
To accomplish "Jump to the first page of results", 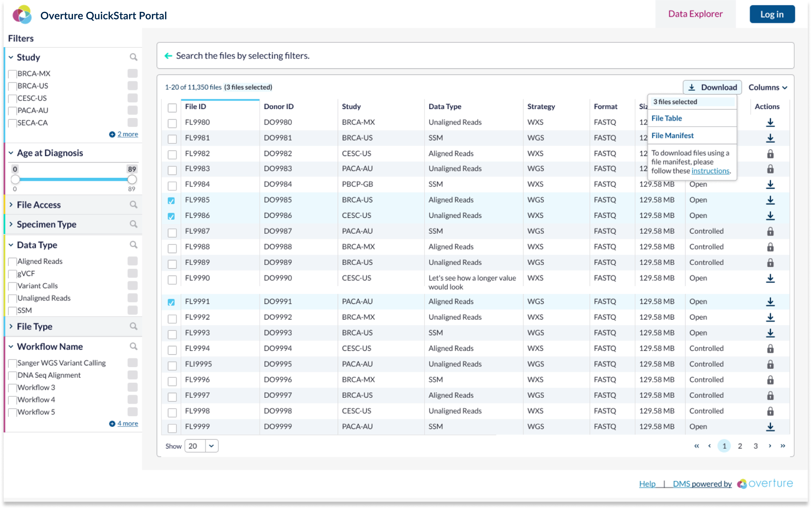I will click(x=697, y=446).
